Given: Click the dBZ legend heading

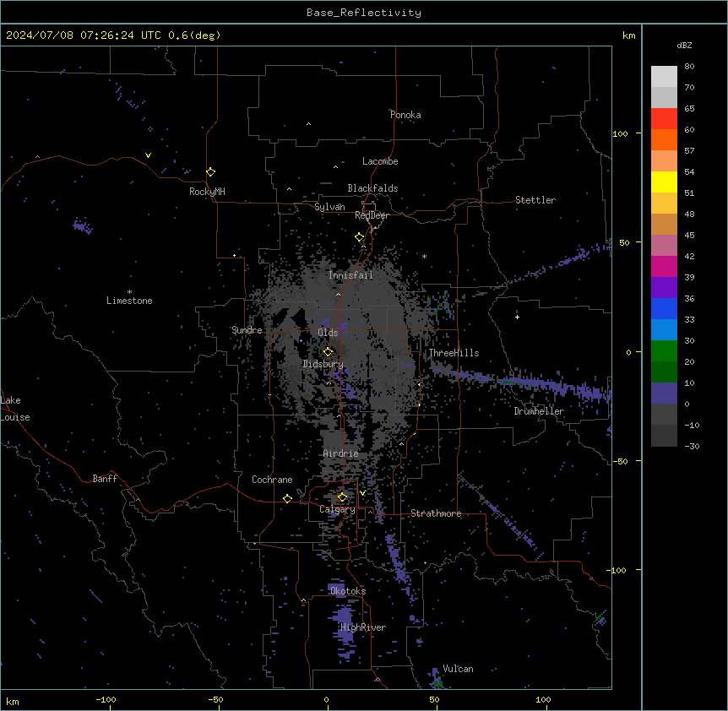Looking at the screenshot, I should pyautogui.click(x=684, y=45).
